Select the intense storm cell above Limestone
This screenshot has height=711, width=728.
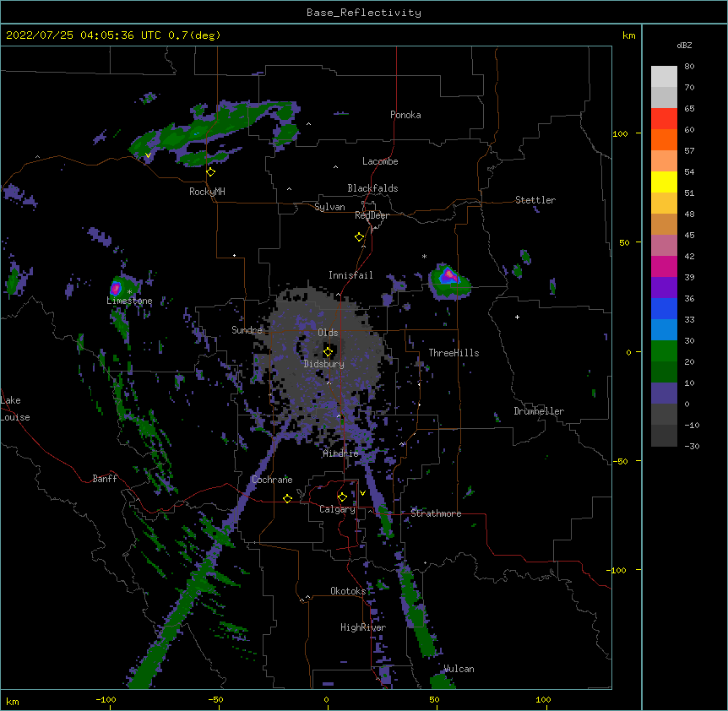coord(117,288)
